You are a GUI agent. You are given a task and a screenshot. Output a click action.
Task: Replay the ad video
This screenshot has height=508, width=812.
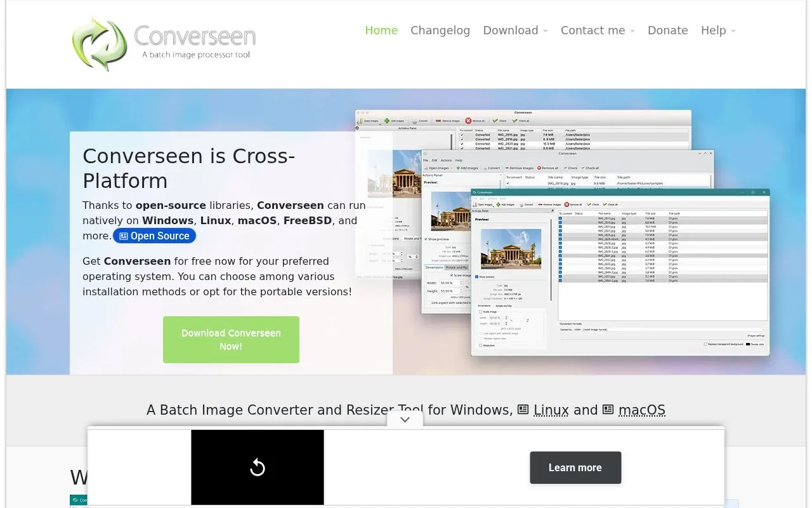click(258, 467)
